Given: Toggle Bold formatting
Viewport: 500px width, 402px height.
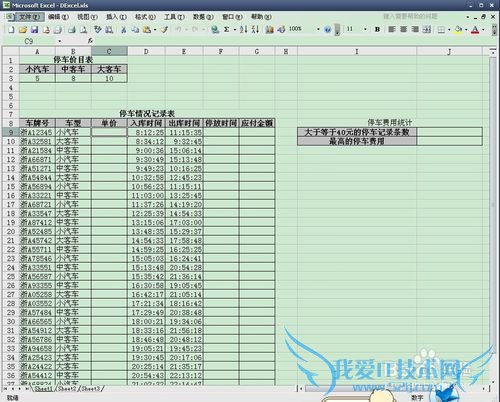Looking at the screenshot, I should 377,29.
